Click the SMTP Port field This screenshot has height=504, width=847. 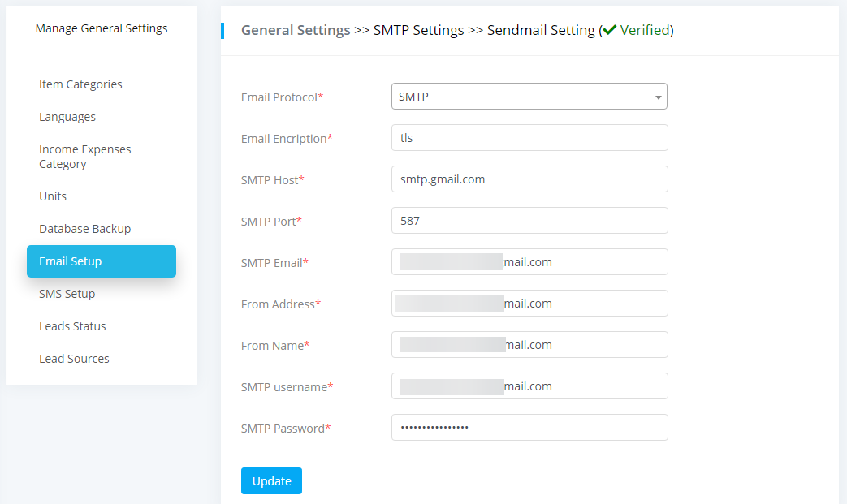point(529,221)
